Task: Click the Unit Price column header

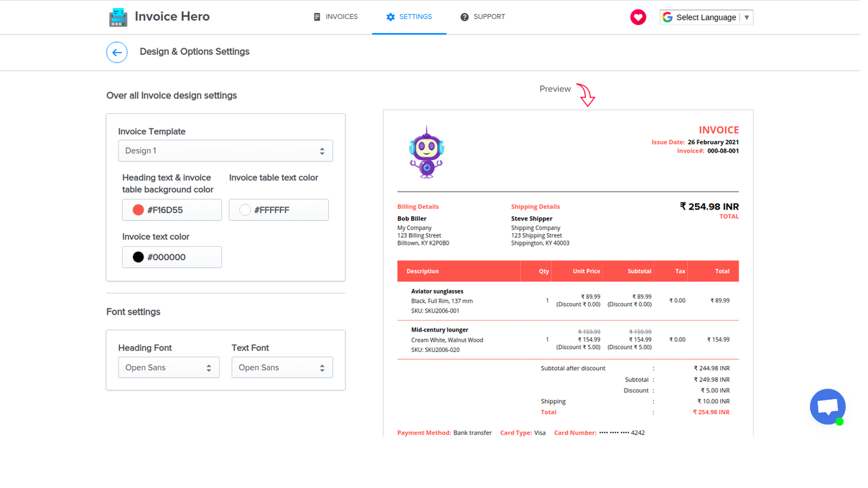Action: pos(587,271)
